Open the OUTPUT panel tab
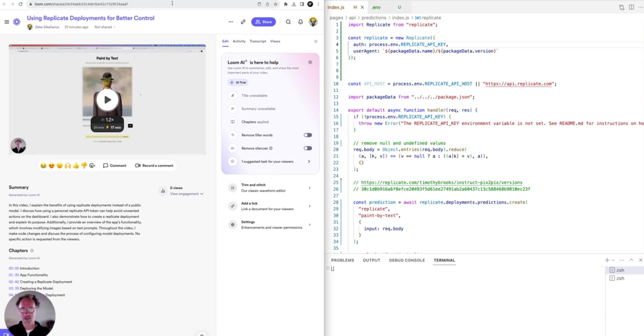Screen dimensions: 644x336 pos(371,260)
